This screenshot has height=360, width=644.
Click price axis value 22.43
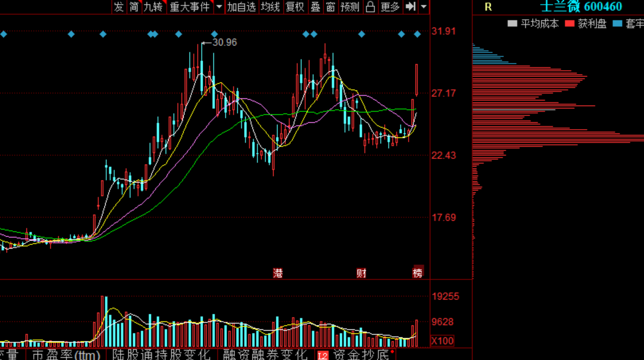click(x=443, y=156)
